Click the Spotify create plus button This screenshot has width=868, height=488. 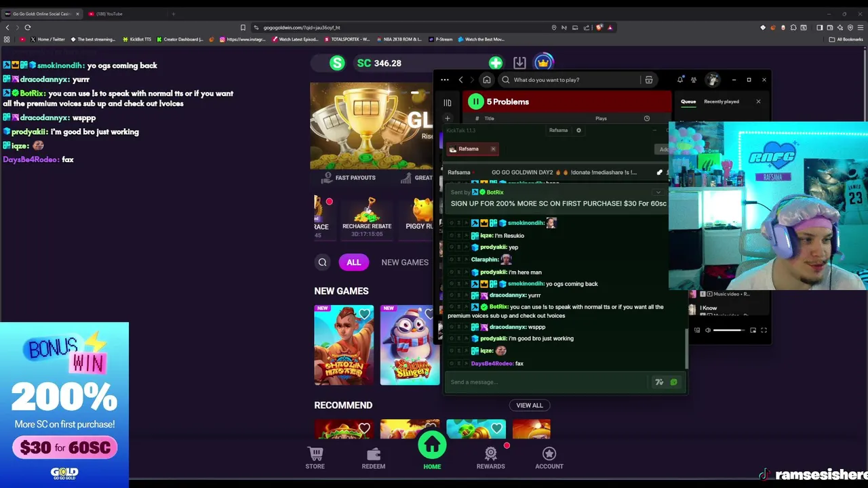447,119
